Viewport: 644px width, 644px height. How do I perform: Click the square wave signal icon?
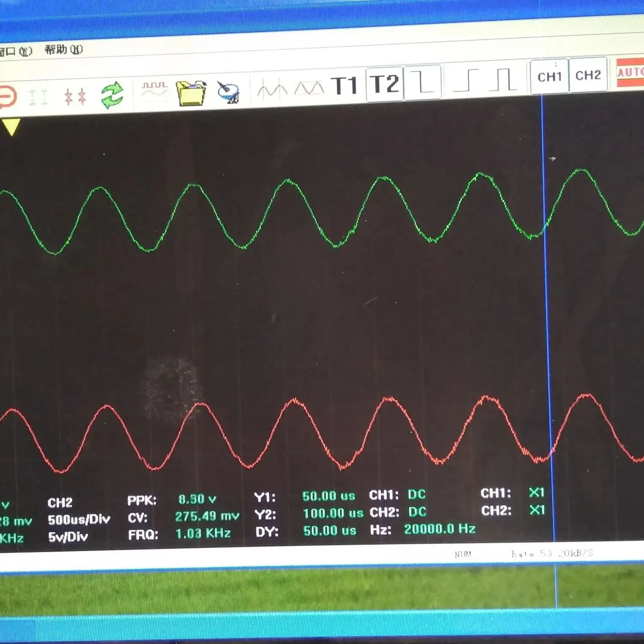click(x=154, y=91)
